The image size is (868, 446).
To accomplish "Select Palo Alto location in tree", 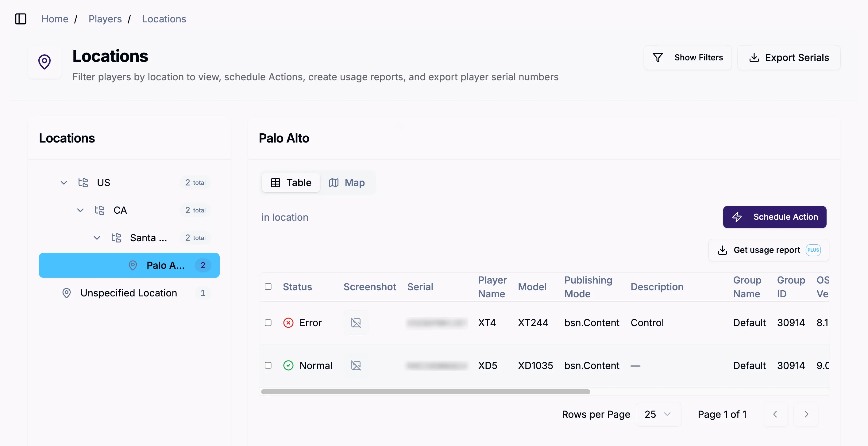I will (x=129, y=265).
